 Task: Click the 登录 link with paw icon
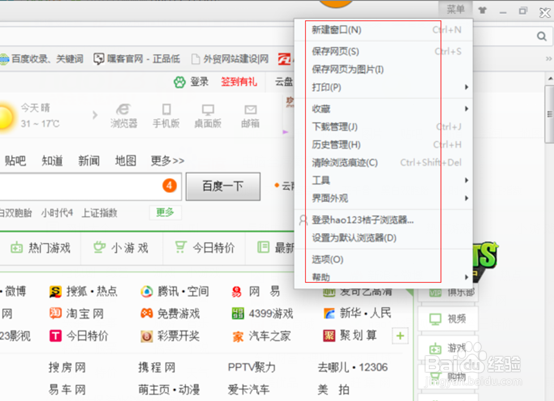click(x=191, y=82)
